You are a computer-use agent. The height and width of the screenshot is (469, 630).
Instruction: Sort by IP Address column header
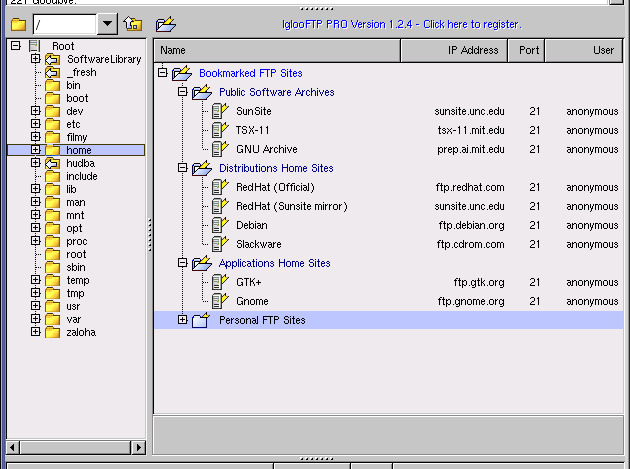454,50
